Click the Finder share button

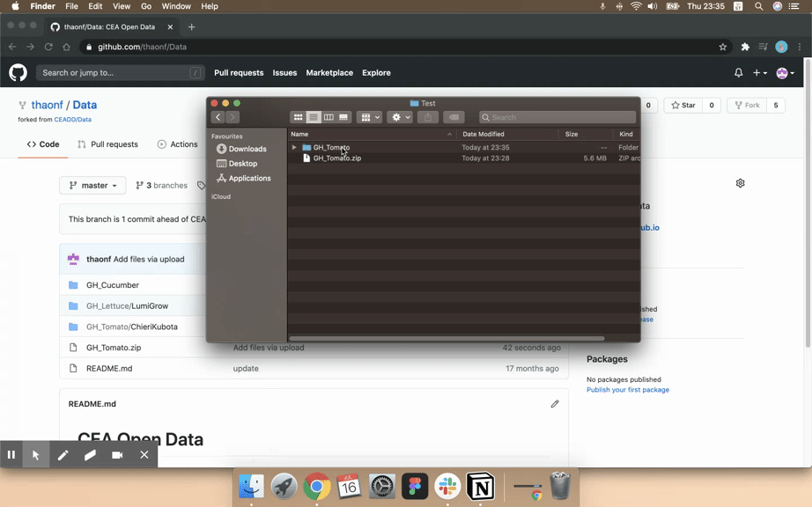coord(428,117)
